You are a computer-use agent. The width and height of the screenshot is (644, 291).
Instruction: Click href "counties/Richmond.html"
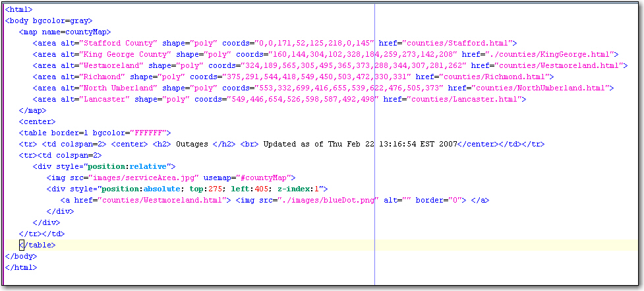point(494,77)
